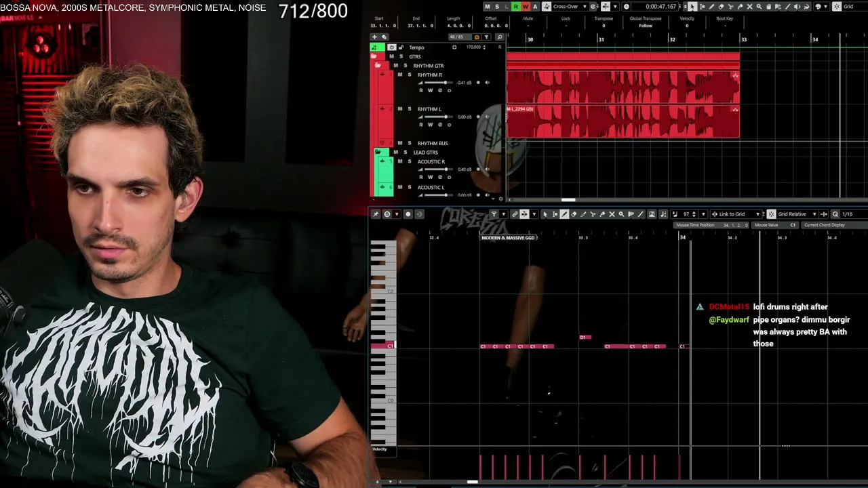
Task: Click the insert velocity 97 field
Action: pos(686,214)
